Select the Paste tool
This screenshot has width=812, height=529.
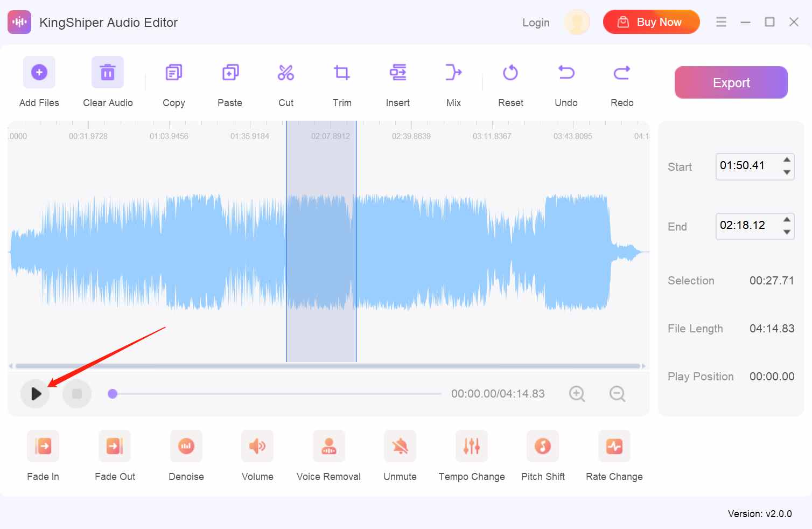230,72
